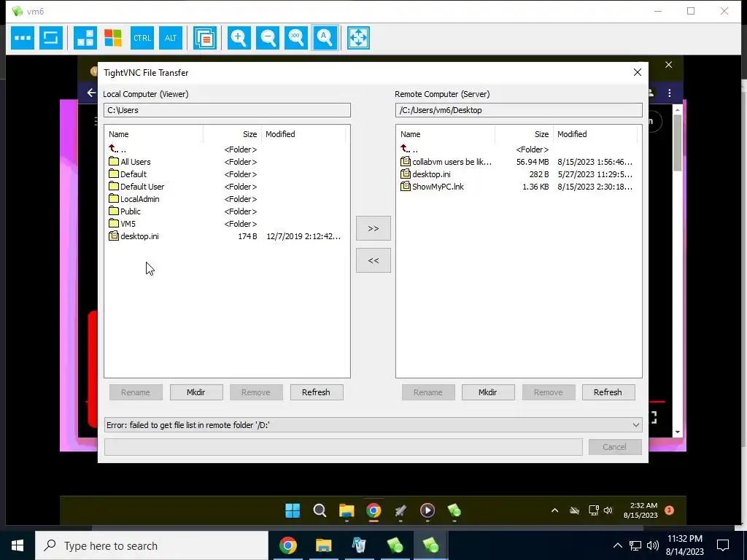Send the Windows key via the toolbar logo icon

(113, 38)
